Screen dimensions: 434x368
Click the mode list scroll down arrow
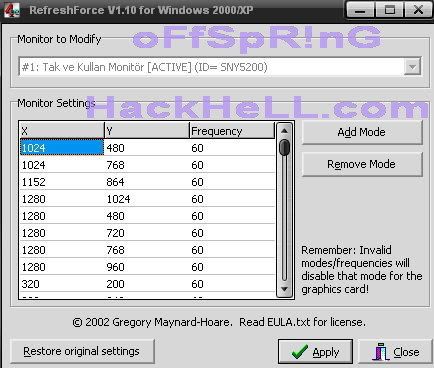[284, 289]
